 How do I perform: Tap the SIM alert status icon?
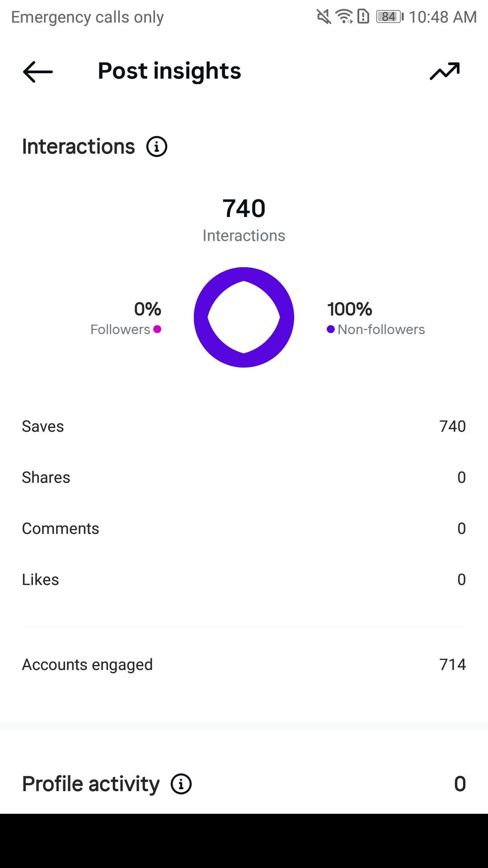coord(363,17)
